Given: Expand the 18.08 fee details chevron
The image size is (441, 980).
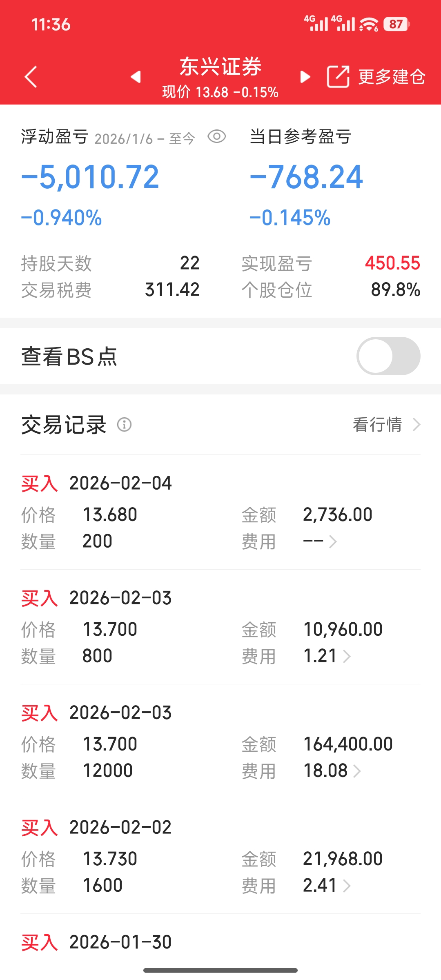Looking at the screenshot, I should click(x=357, y=771).
